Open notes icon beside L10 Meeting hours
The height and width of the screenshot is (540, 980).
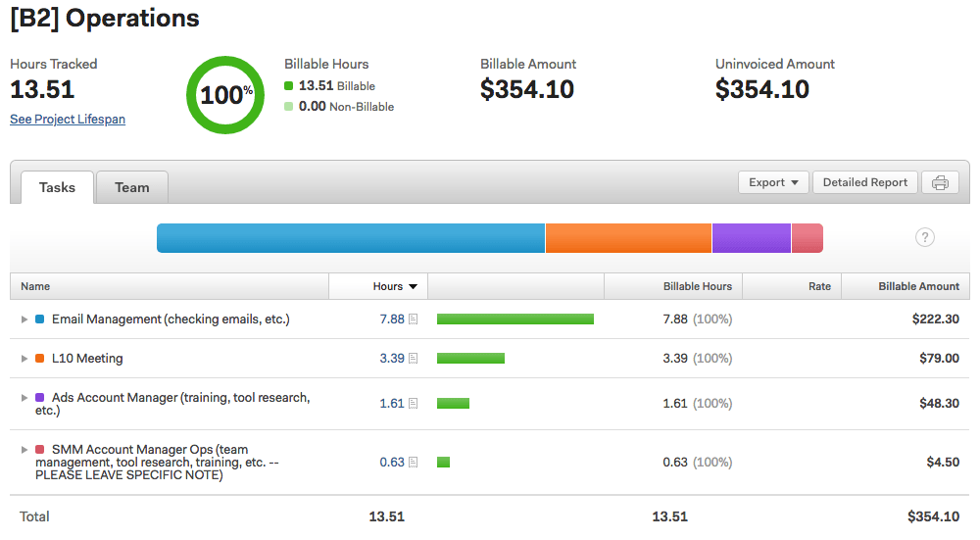(414, 359)
